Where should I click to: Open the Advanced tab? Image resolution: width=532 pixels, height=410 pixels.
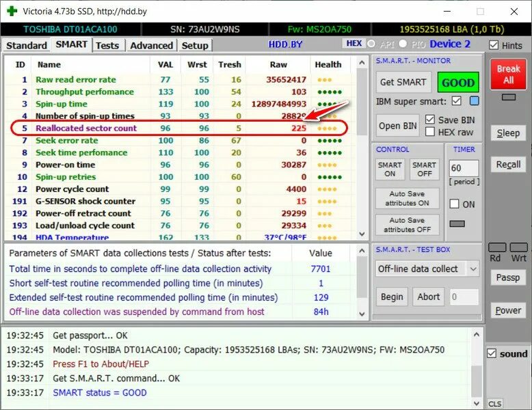152,46
